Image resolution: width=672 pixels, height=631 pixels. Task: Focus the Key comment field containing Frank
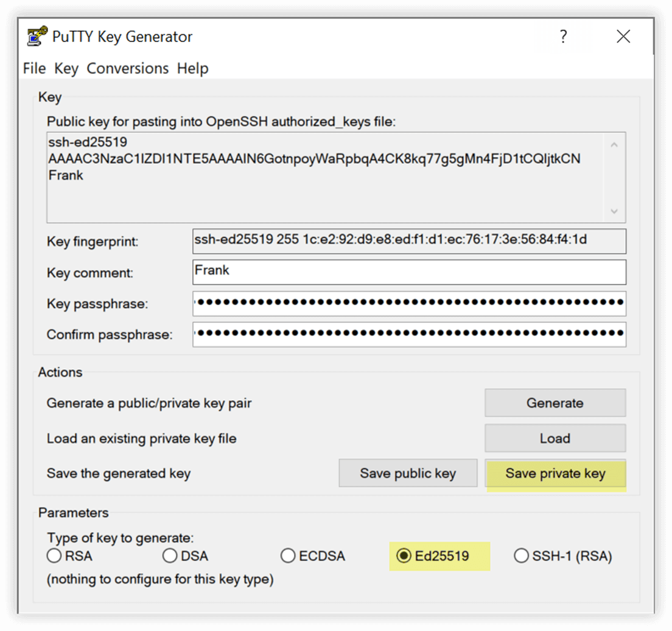click(x=409, y=272)
